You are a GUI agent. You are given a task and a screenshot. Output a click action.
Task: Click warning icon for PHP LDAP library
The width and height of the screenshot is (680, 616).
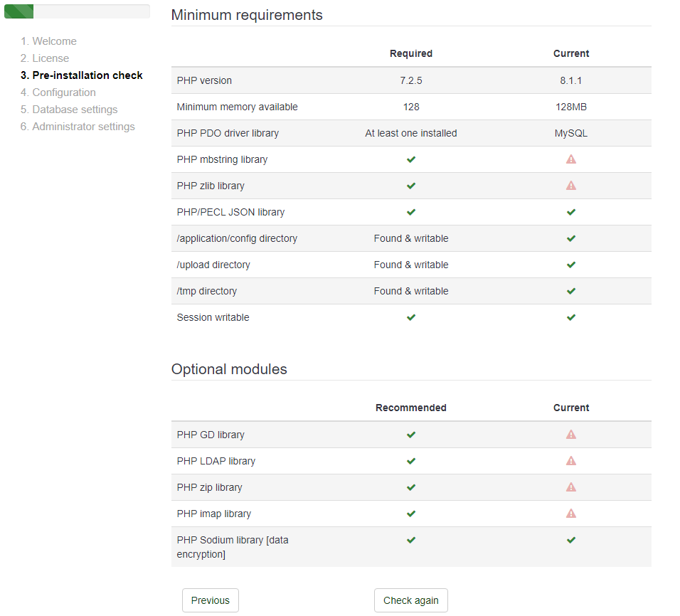[x=570, y=461]
